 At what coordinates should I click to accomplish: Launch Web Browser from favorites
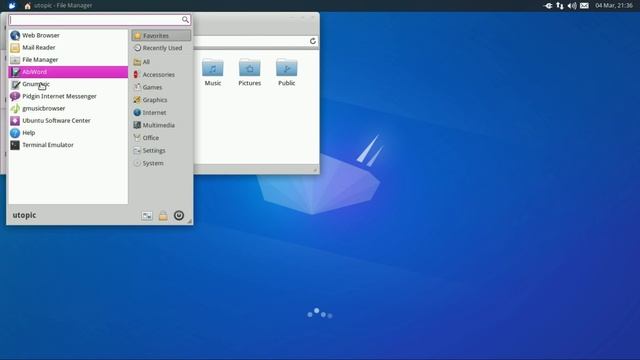(x=68, y=36)
